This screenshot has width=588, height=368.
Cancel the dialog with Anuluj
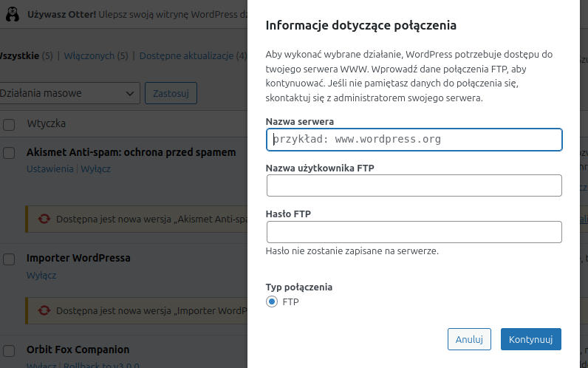[469, 339]
